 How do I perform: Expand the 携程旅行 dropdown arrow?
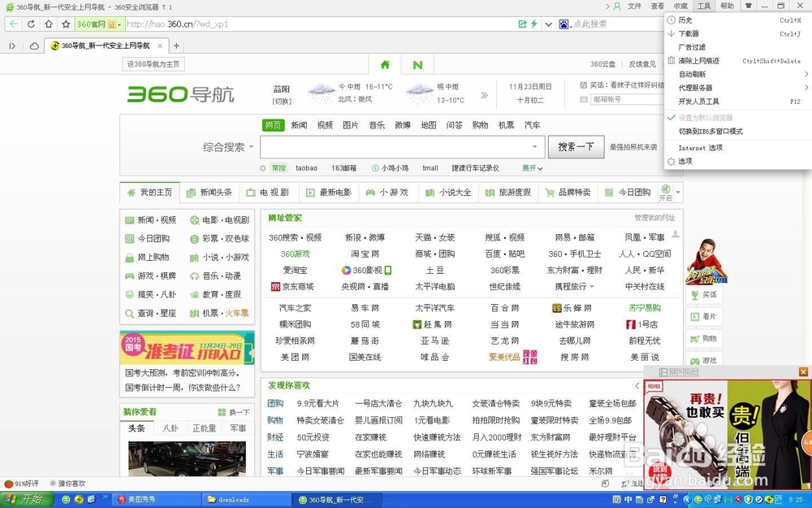coord(591,287)
